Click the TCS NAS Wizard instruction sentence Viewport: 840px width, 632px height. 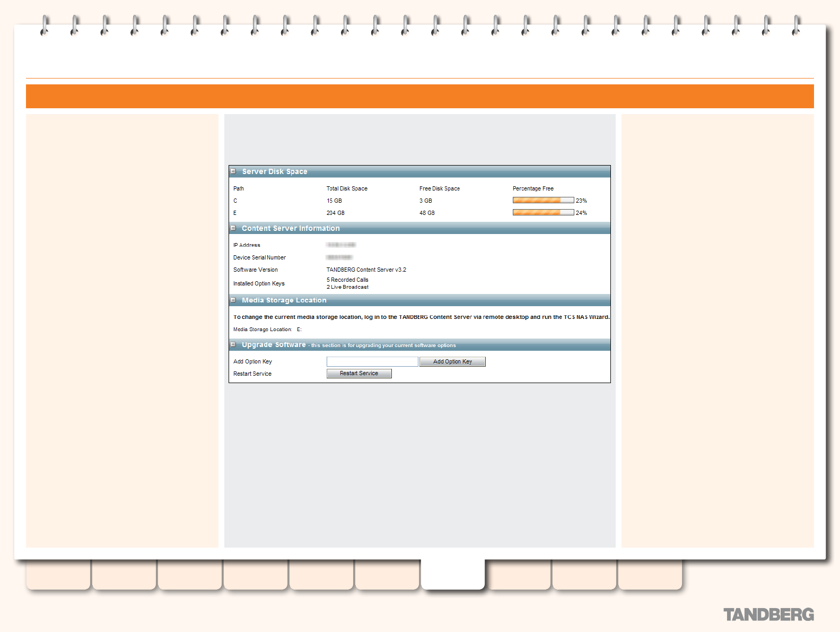(422, 317)
